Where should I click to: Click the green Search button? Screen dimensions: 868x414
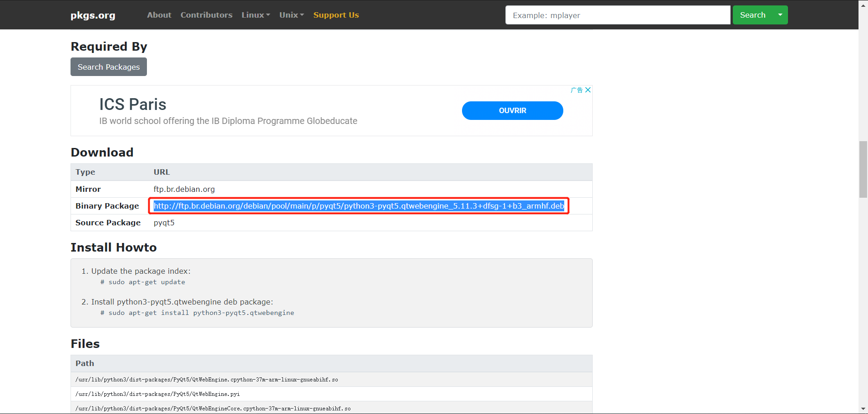pyautogui.click(x=752, y=15)
